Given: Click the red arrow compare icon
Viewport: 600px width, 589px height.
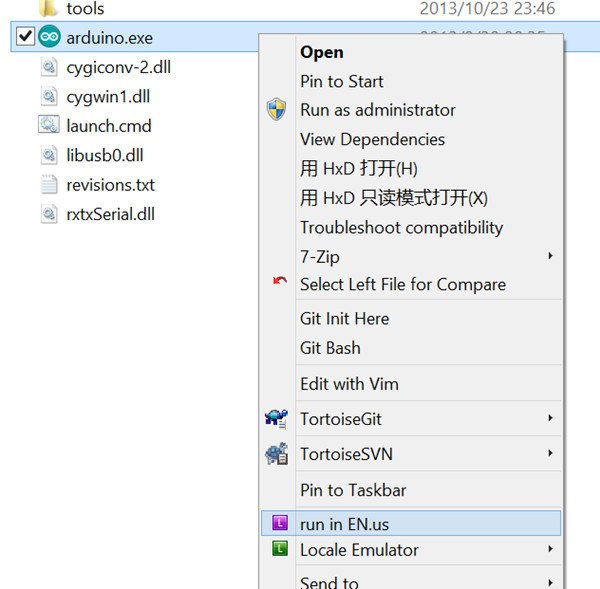Looking at the screenshot, I should (x=279, y=283).
